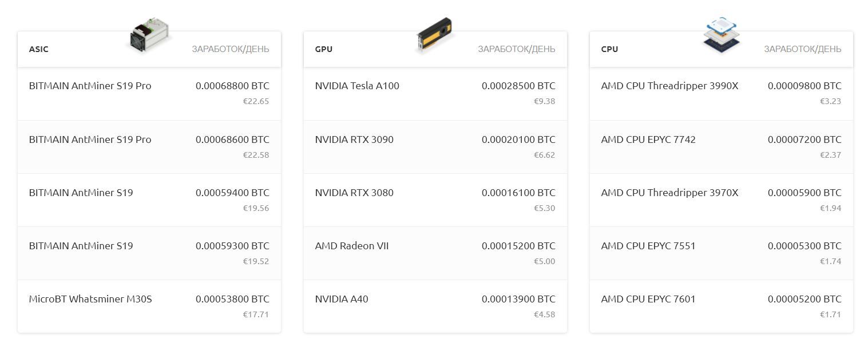Screen dimensions: 868x343
Task: Select NVIDIA Tesla A100 entry
Action: tap(435, 94)
